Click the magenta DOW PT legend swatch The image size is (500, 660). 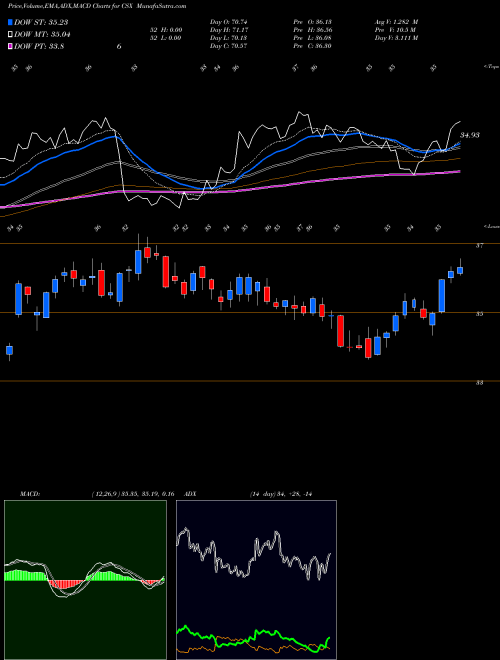click(10, 47)
